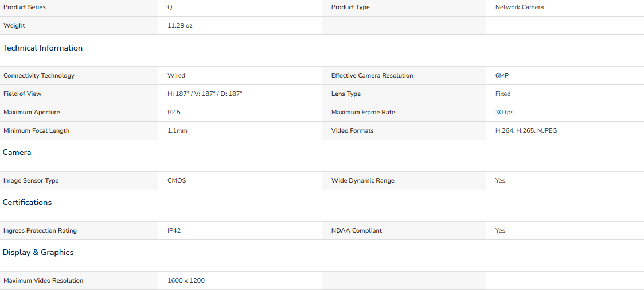Select the Connectivity Technology label
This screenshot has width=644, height=290.
(x=39, y=76)
